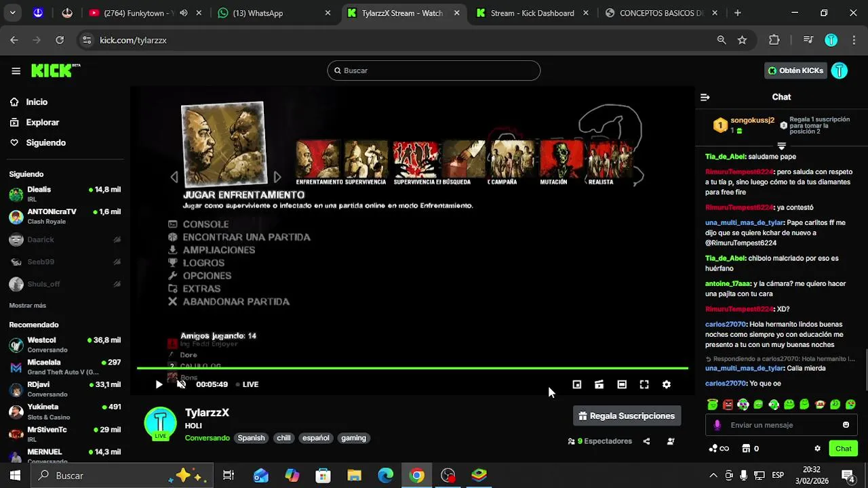Open ANTONIcraTV channel
Viewport: 868px width, 488px height.
(x=65, y=217)
